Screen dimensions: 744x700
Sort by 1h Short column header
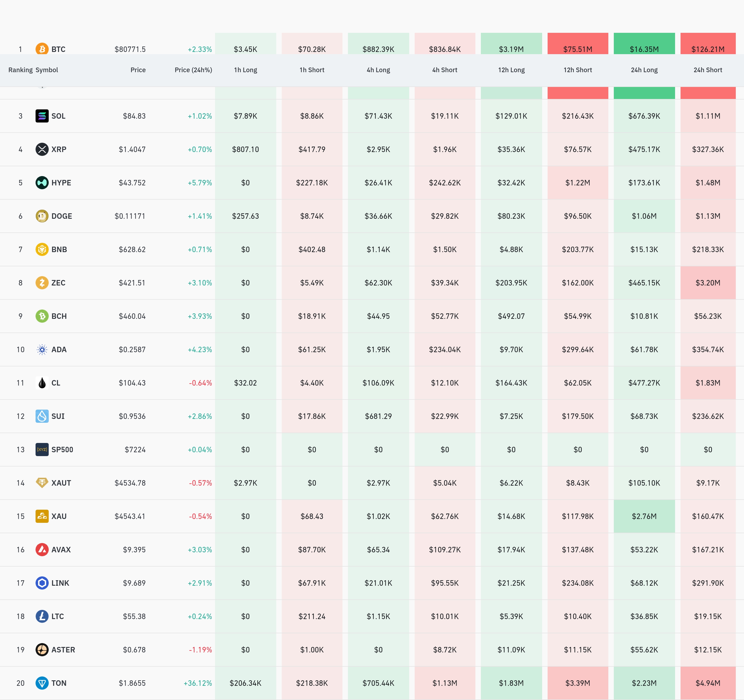click(x=312, y=70)
